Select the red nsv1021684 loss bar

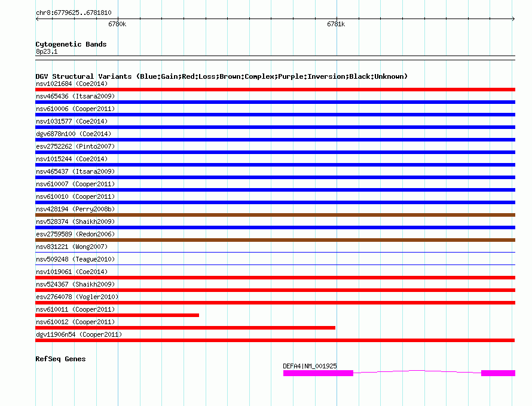275,90
